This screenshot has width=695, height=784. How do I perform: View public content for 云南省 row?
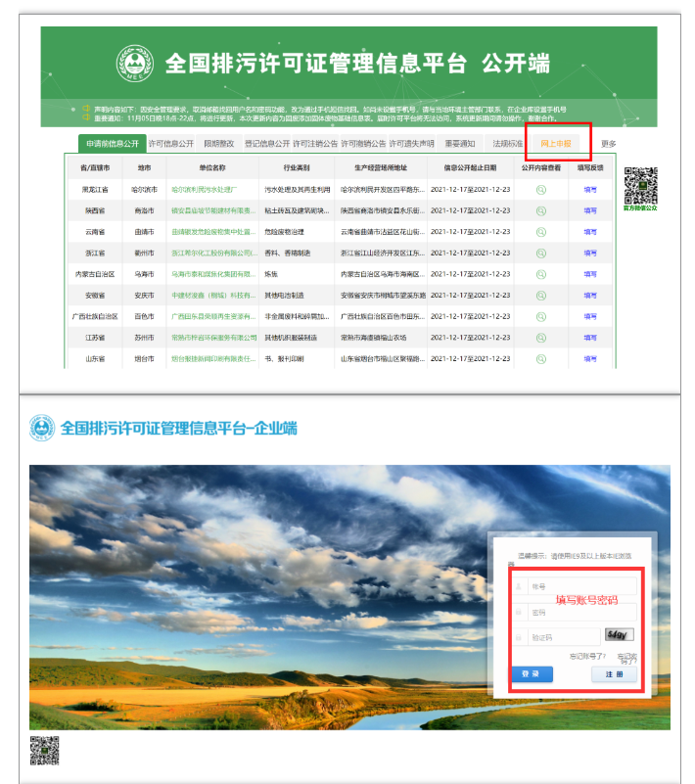(541, 232)
